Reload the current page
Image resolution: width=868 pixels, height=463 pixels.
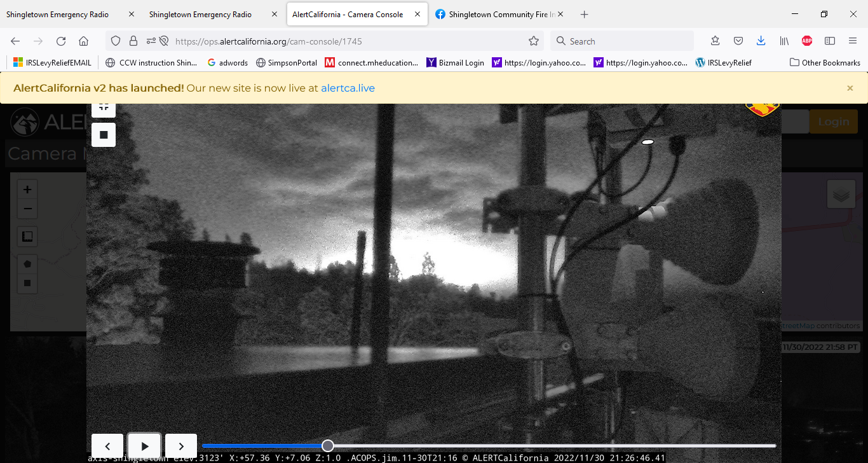(x=61, y=41)
